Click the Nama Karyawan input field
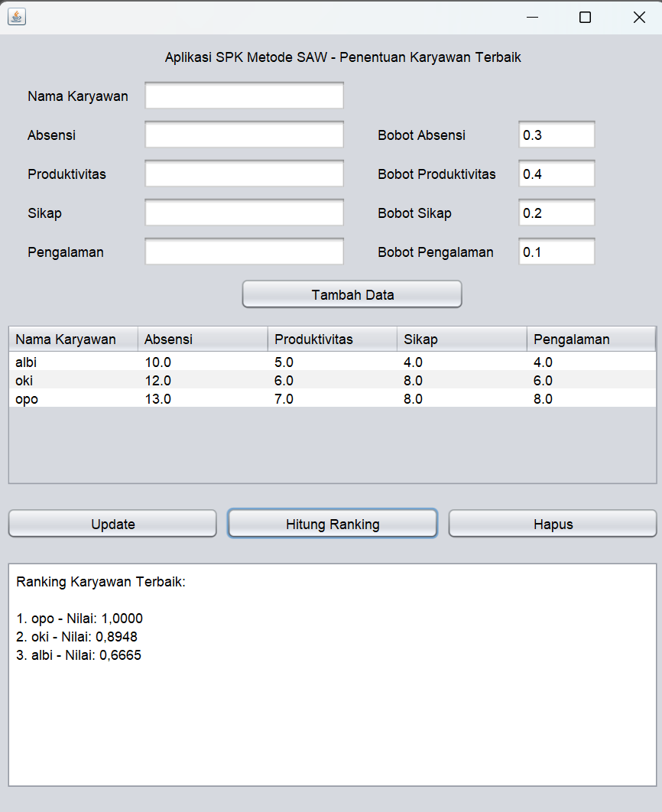 [244, 96]
